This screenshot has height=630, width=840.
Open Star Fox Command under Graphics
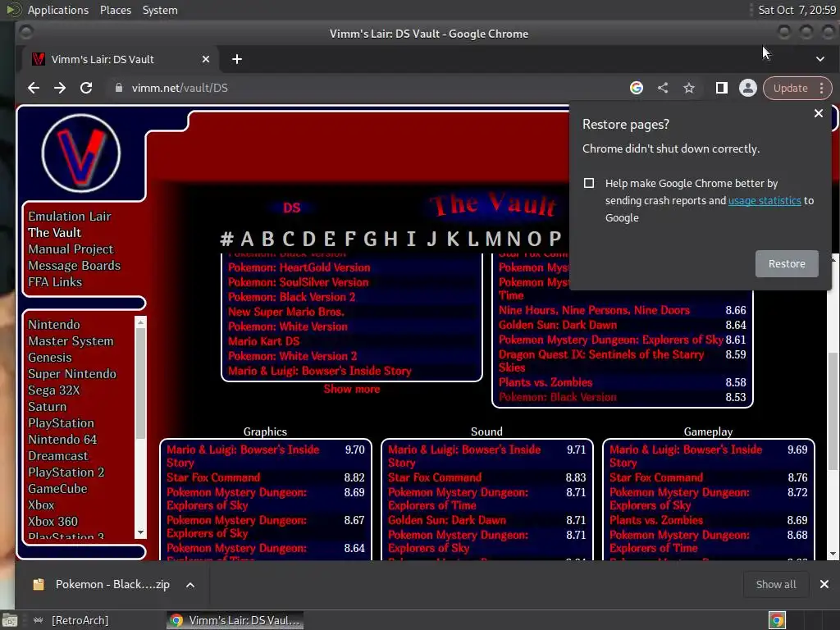tap(213, 477)
